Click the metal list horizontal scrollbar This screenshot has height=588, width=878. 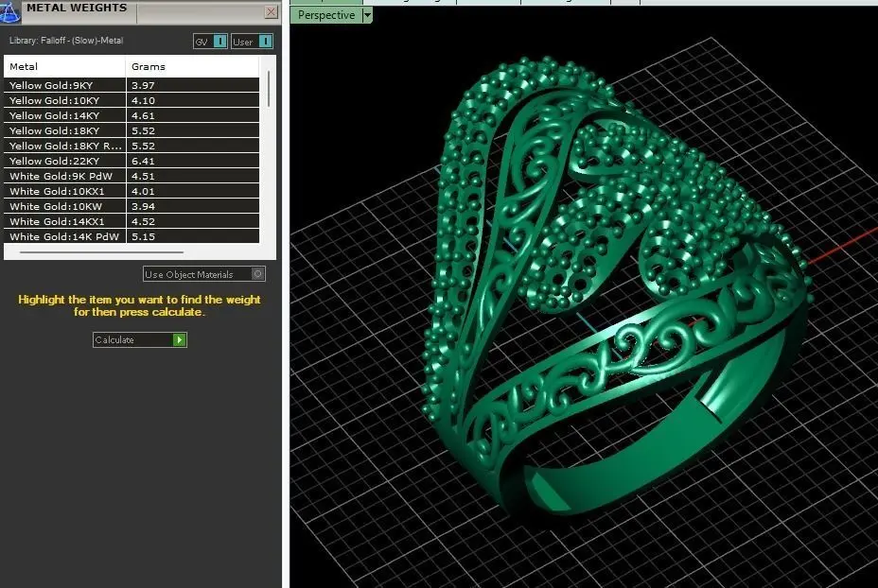coord(101,252)
